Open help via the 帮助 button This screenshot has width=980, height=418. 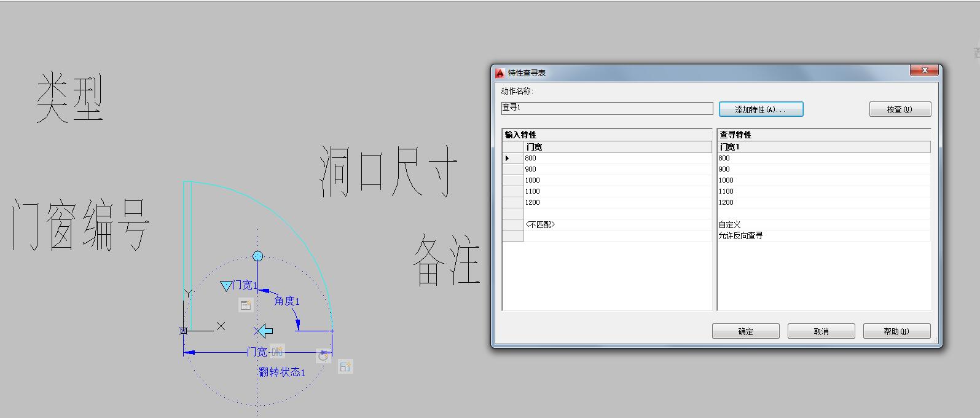896,331
